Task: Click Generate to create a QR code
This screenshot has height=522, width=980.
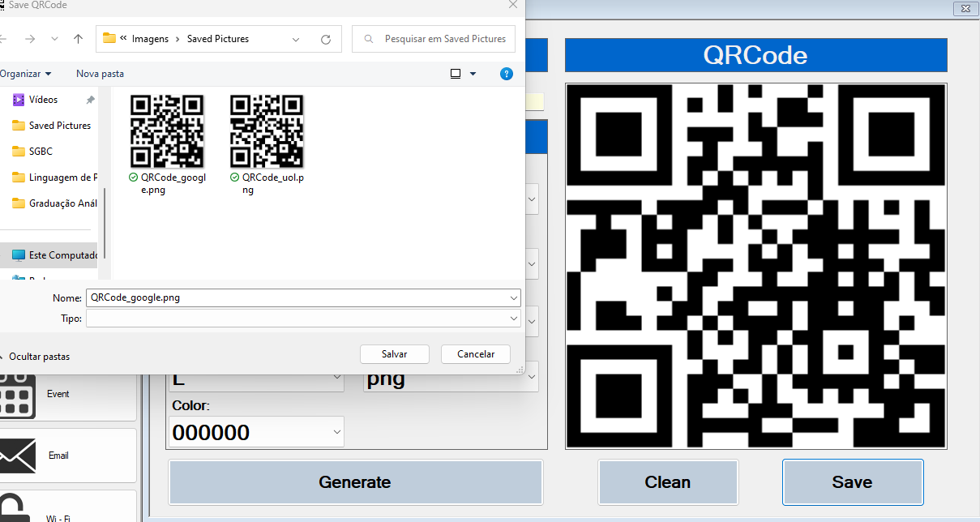Action: [355, 481]
